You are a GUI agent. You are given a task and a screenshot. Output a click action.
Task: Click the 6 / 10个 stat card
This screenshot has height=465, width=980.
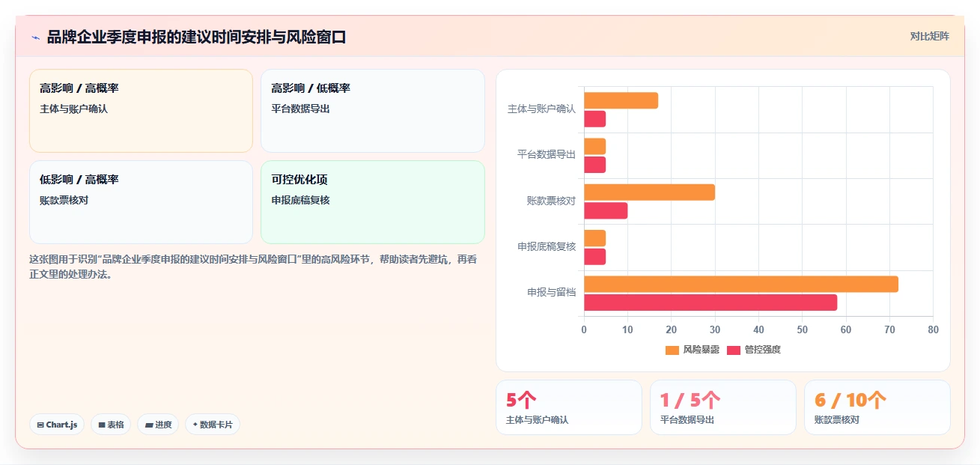click(x=877, y=407)
